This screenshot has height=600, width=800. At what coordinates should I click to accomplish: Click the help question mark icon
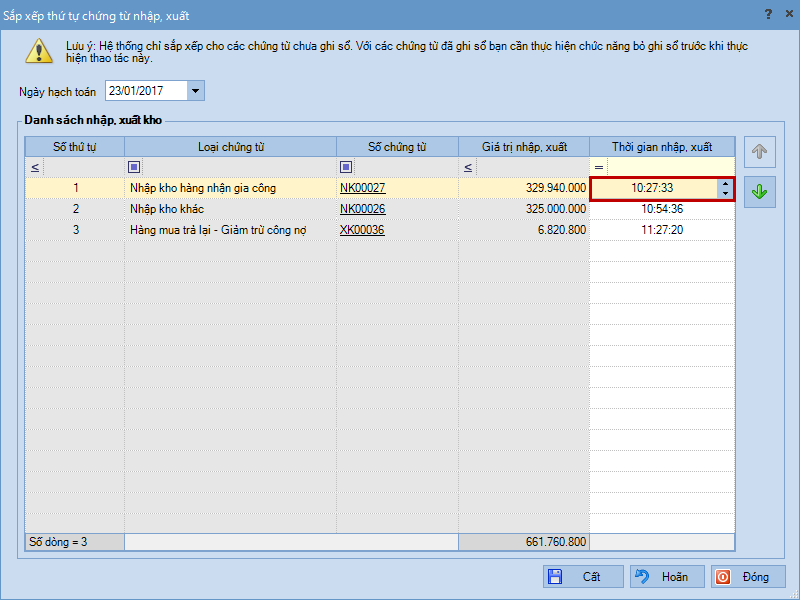click(768, 14)
